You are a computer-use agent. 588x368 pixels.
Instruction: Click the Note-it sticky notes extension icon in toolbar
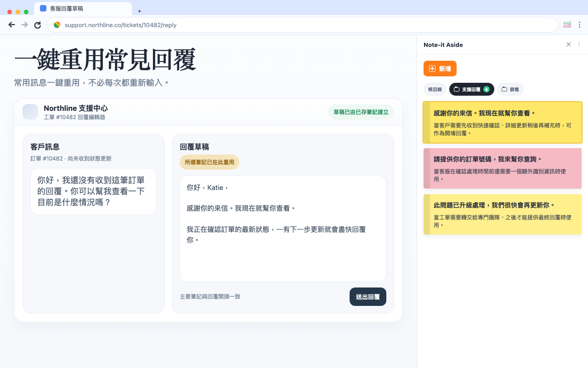point(567,24)
